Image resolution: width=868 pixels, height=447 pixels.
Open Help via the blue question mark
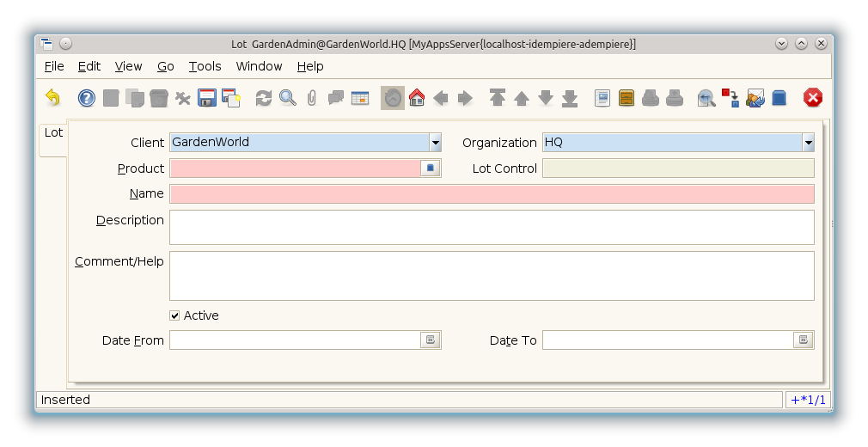pos(87,98)
